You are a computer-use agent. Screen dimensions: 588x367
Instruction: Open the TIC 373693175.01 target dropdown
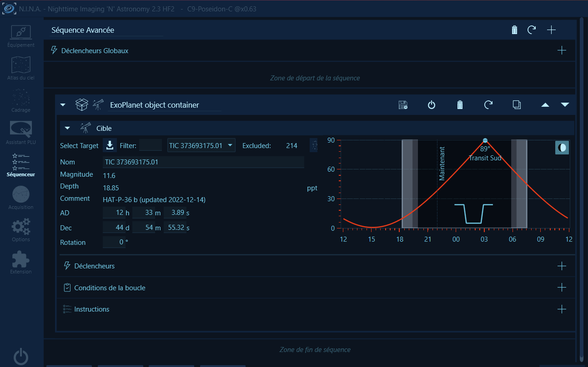point(201,145)
